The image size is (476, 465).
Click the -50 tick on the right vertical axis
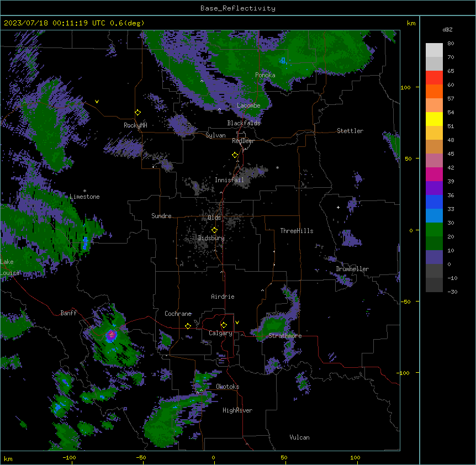coord(405,302)
